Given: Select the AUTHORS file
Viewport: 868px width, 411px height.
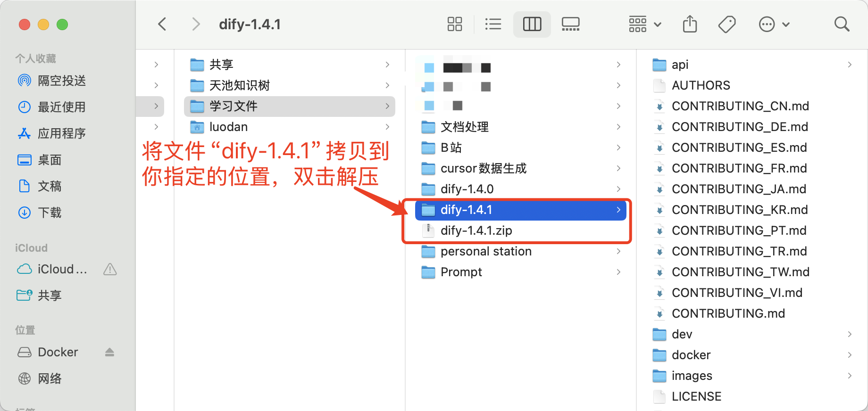Looking at the screenshot, I should pyautogui.click(x=753, y=85).
